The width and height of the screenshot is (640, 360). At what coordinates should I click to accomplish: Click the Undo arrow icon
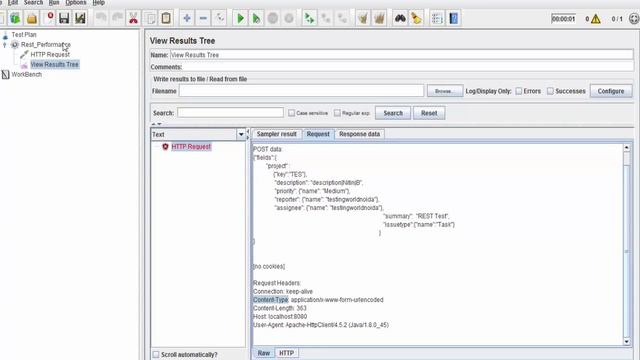(101, 18)
